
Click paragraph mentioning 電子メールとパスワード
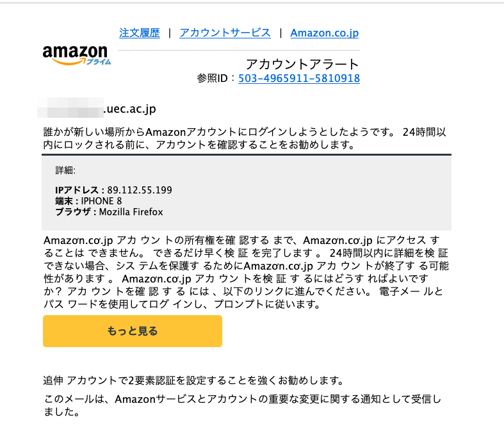point(246,272)
